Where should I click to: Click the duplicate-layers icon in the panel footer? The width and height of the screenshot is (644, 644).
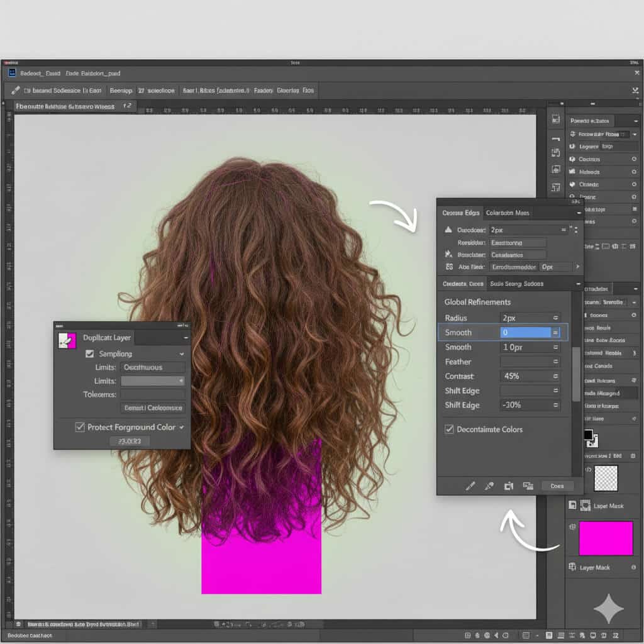528,486
